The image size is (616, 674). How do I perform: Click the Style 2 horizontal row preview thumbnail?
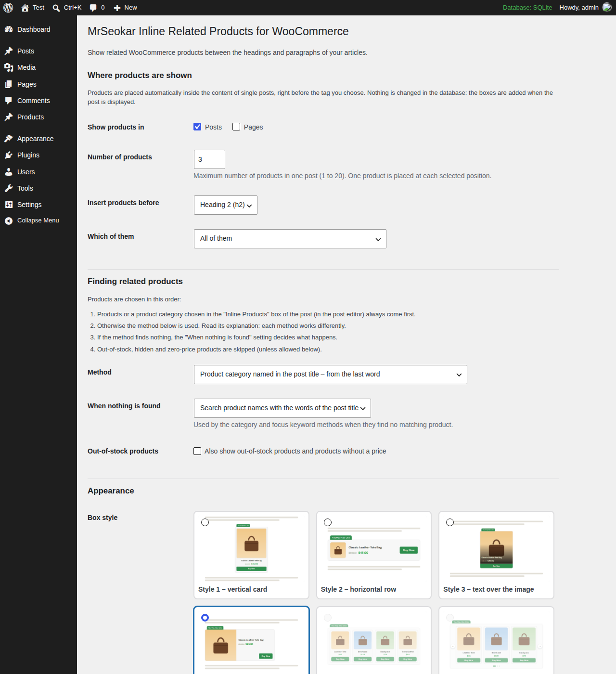(374, 548)
